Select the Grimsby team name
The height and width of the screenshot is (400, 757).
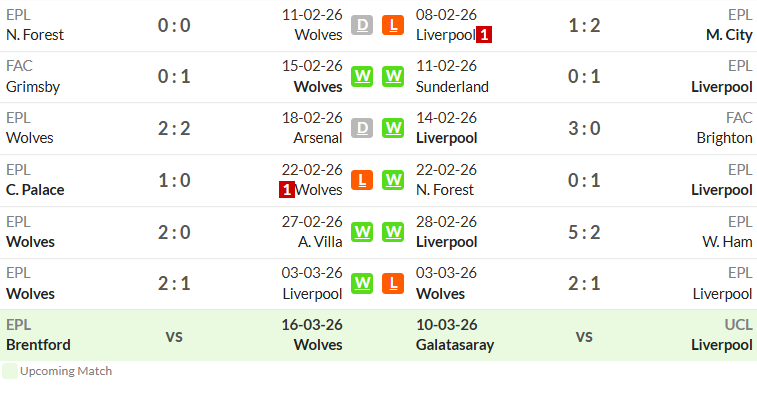[x=33, y=87]
